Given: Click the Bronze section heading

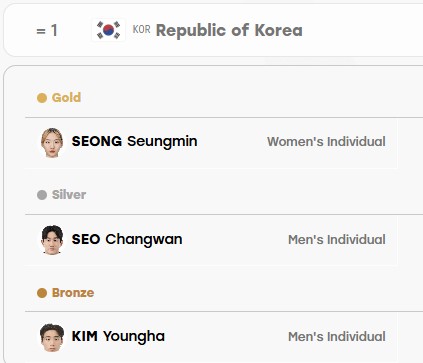Looking at the screenshot, I should coord(73,293).
